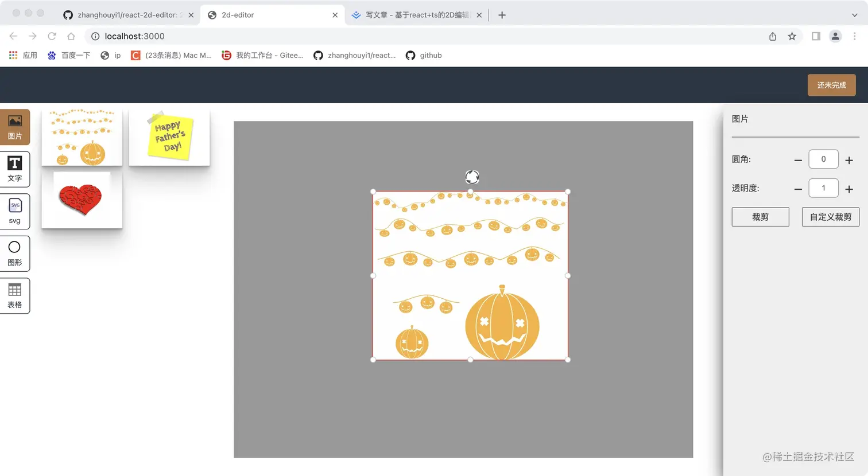Bookmark this page with the star
This screenshot has width=868, height=476.
tap(792, 36)
